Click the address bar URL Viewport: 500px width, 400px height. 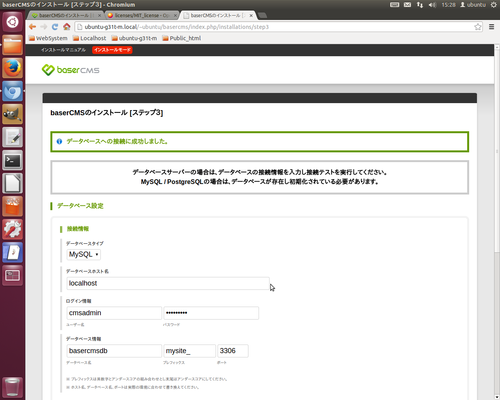point(177,27)
